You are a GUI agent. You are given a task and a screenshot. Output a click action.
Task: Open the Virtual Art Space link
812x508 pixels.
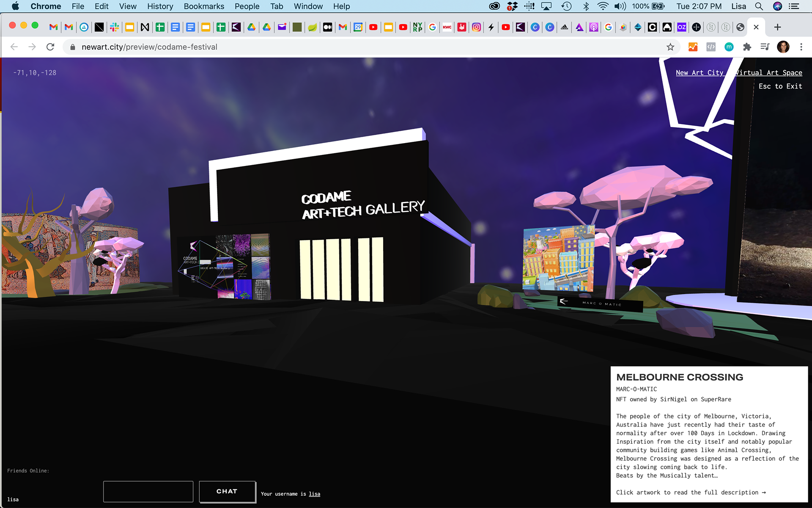point(768,72)
